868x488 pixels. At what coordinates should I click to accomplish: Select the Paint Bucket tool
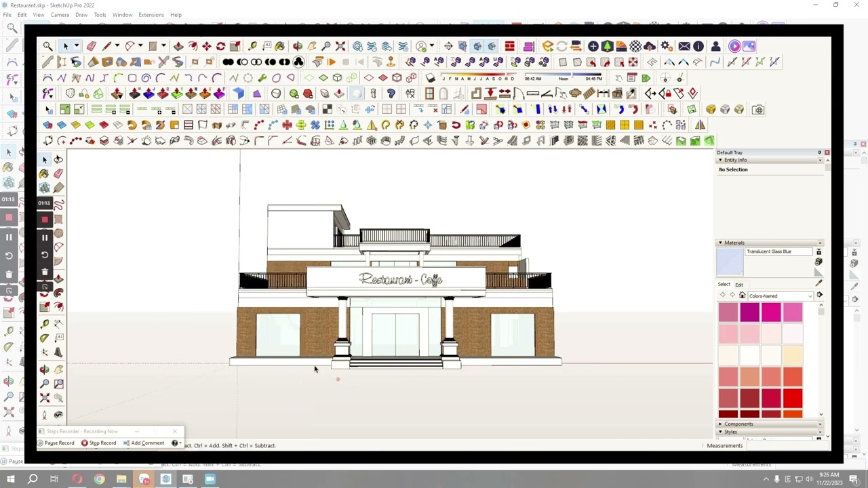click(x=279, y=46)
